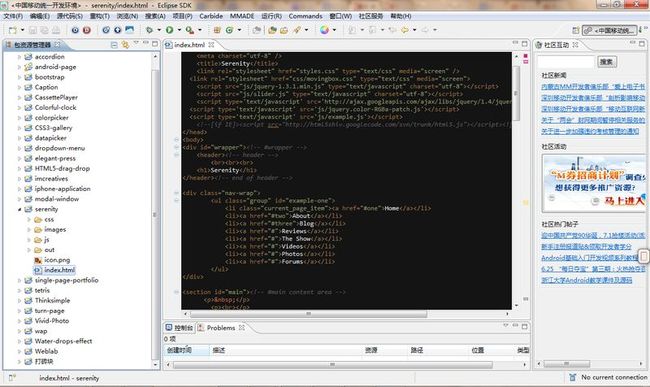Click the New file toolbar icon
Viewport: 650px width, 387px height.
click(x=13, y=30)
